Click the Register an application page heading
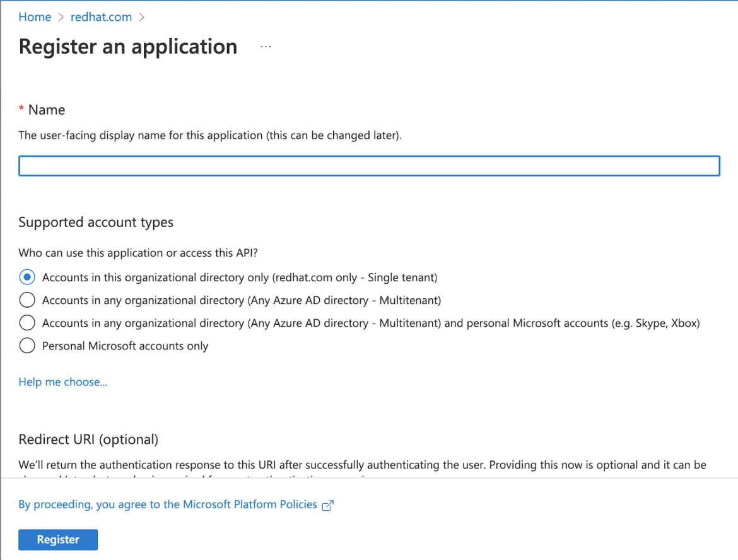 coord(127,46)
